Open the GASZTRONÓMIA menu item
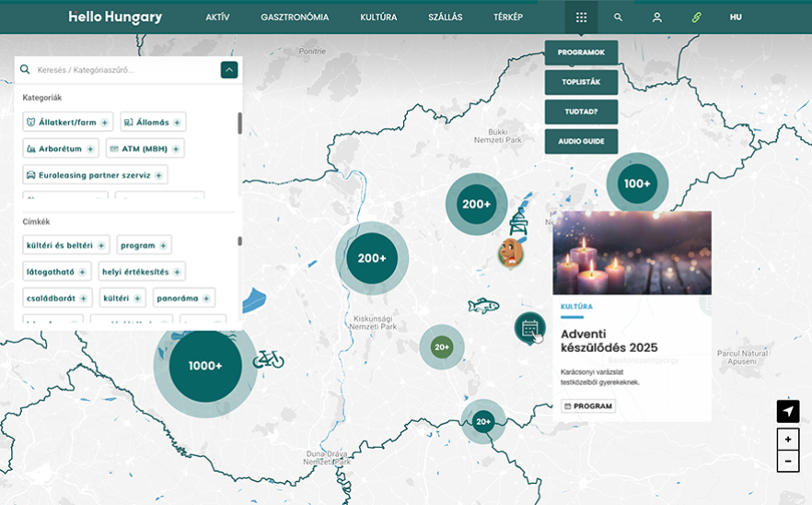Viewport: 812px width, 505px height. coord(295,18)
